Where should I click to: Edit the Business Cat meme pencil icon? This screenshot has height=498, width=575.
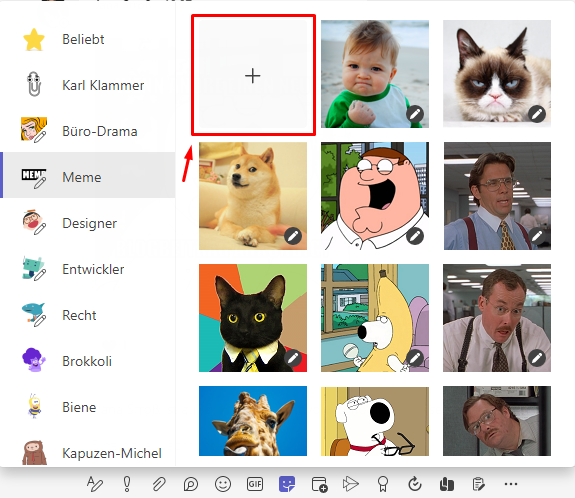293,358
